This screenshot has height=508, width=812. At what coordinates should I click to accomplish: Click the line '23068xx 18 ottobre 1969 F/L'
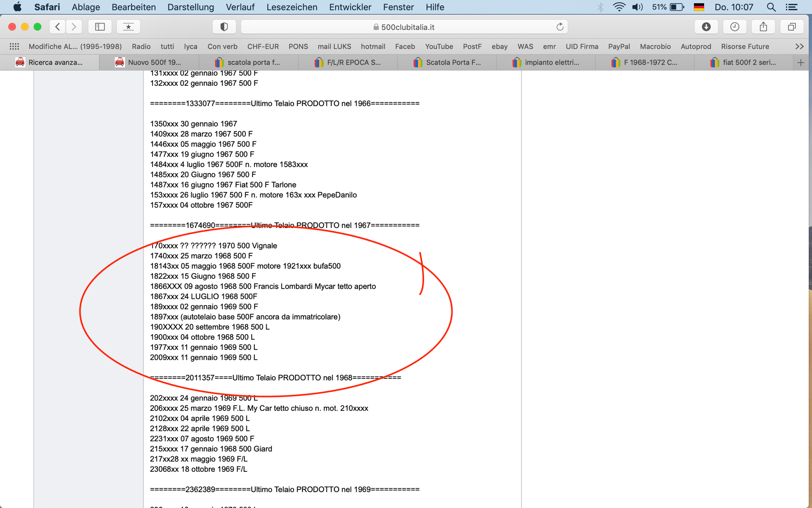pyautogui.click(x=198, y=469)
